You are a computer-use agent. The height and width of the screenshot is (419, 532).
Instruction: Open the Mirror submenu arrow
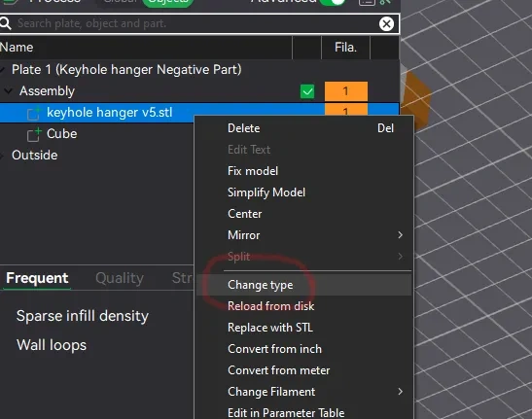(x=401, y=234)
